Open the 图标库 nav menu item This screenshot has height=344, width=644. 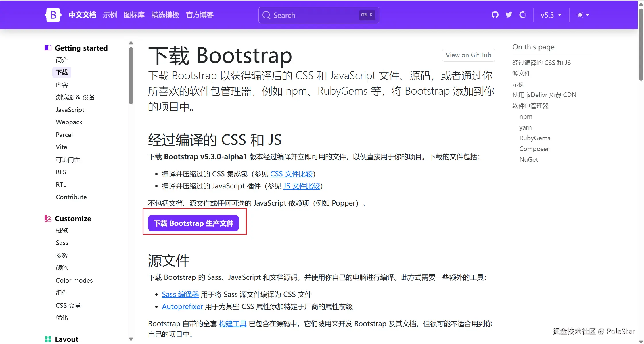(134, 15)
